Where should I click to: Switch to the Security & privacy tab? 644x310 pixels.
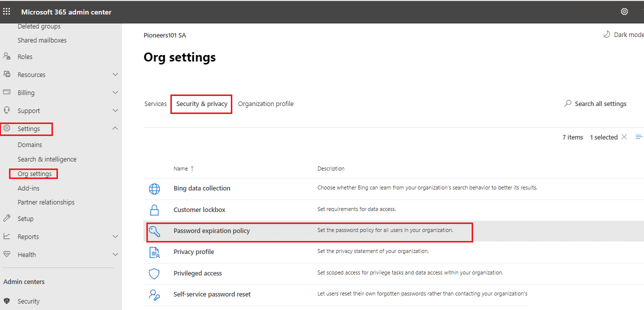[x=201, y=104]
